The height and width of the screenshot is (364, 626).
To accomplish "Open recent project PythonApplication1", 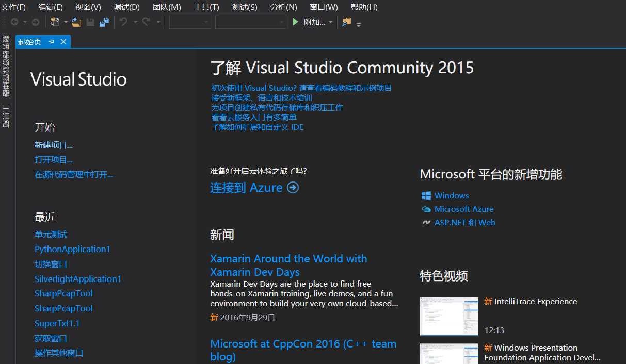I will (x=72, y=249).
